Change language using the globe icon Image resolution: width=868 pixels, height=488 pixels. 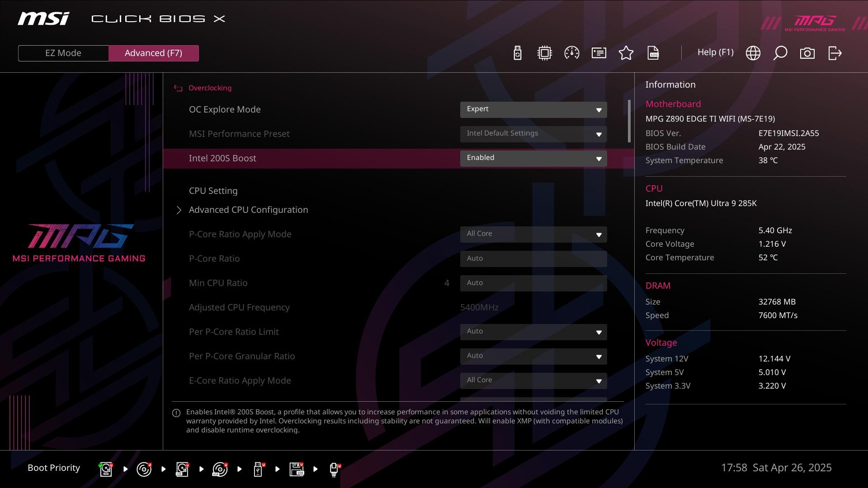(x=753, y=53)
